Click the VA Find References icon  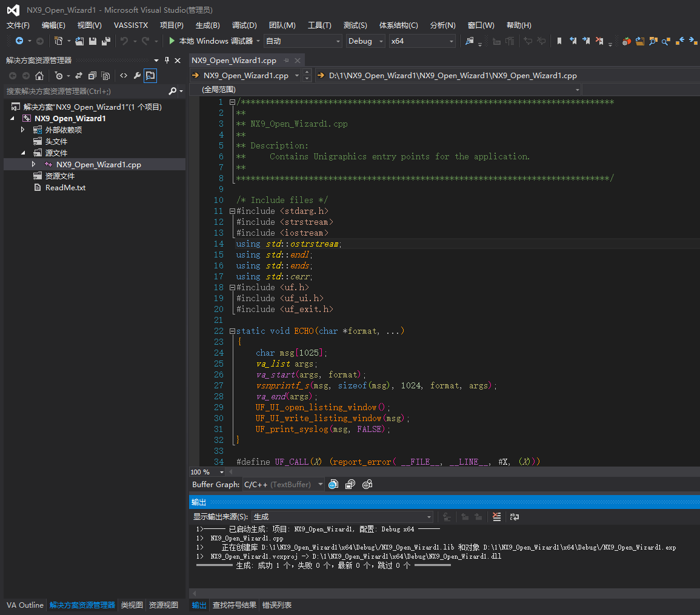coord(666,41)
